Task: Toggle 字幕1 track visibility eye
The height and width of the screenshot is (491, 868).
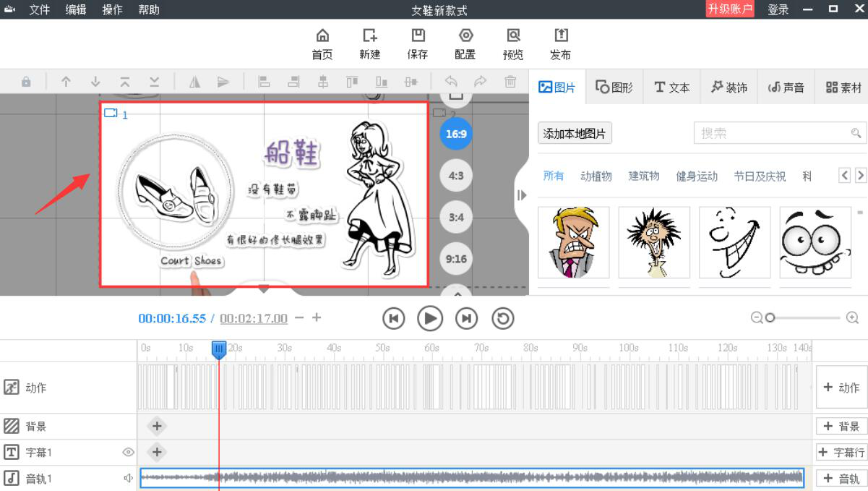Action: pos(129,453)
